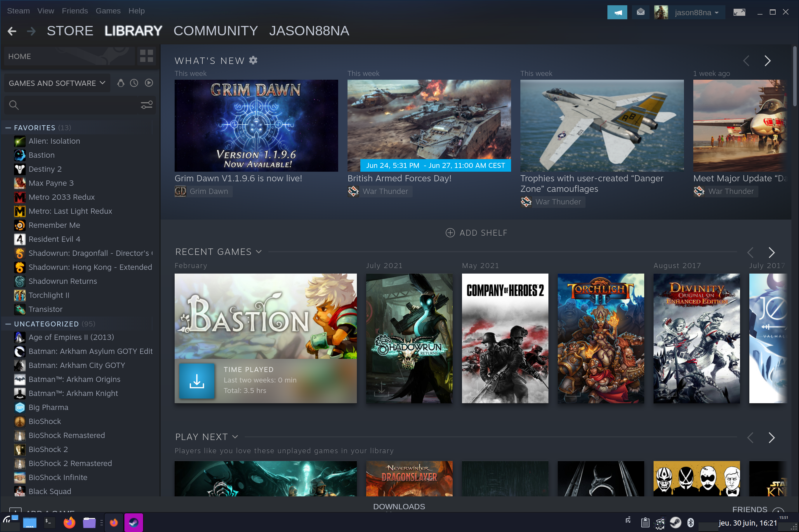Open the Shadowrun Returns cover thumbnail
The image size is (799, 532).
(x=409, y=338)
